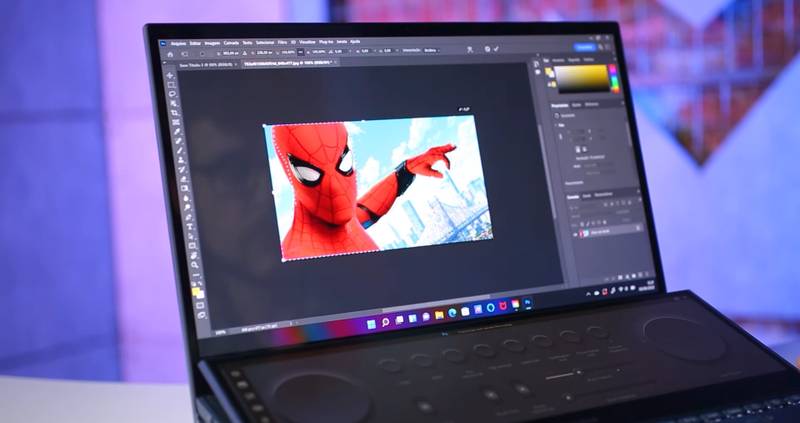Screen dimensions: 800x423
Task: Open the Imagem menu
Action: click(x=212, y=43)
